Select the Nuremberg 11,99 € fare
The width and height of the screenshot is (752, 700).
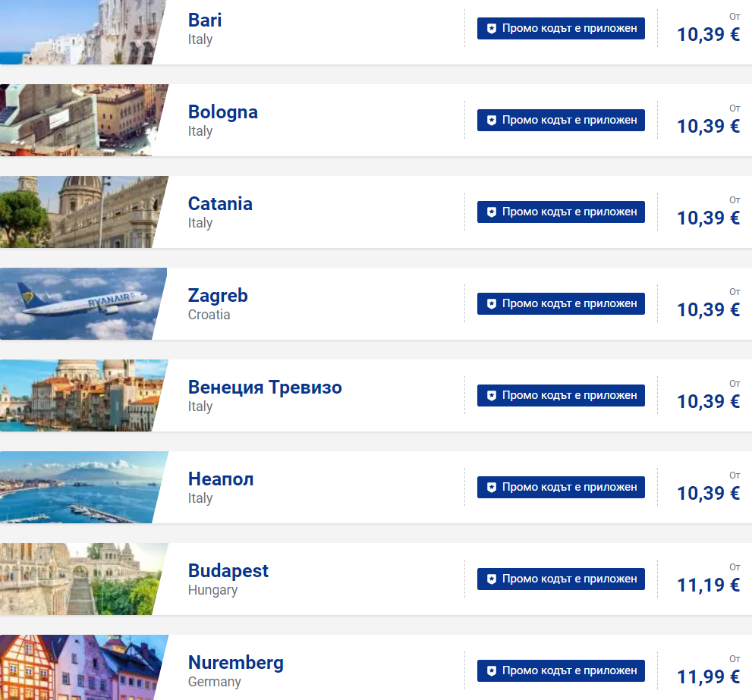(708, 676)
